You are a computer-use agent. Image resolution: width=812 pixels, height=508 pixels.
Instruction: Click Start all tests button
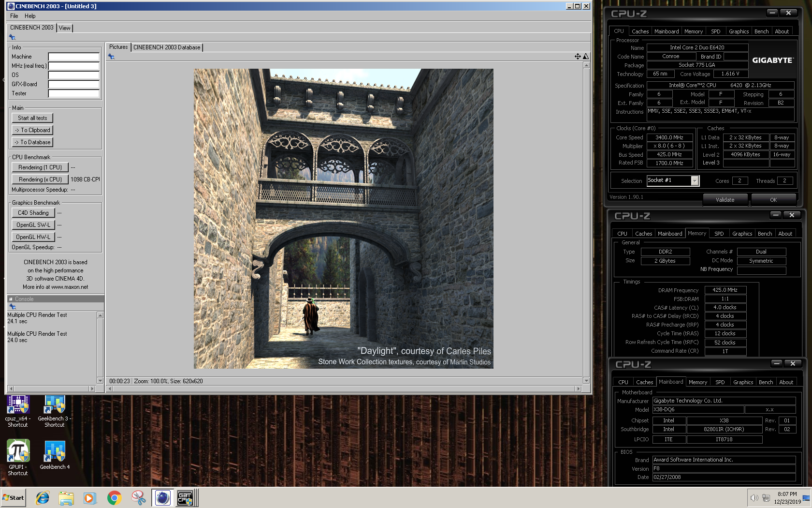tap(32, 118)
